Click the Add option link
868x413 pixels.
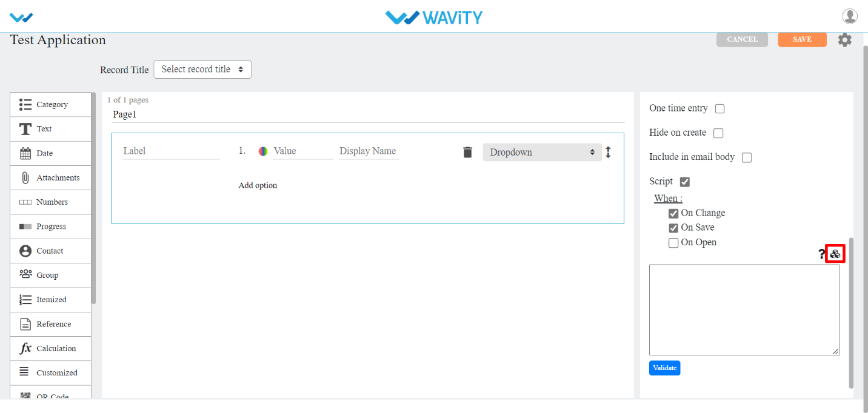click(258, 185)
